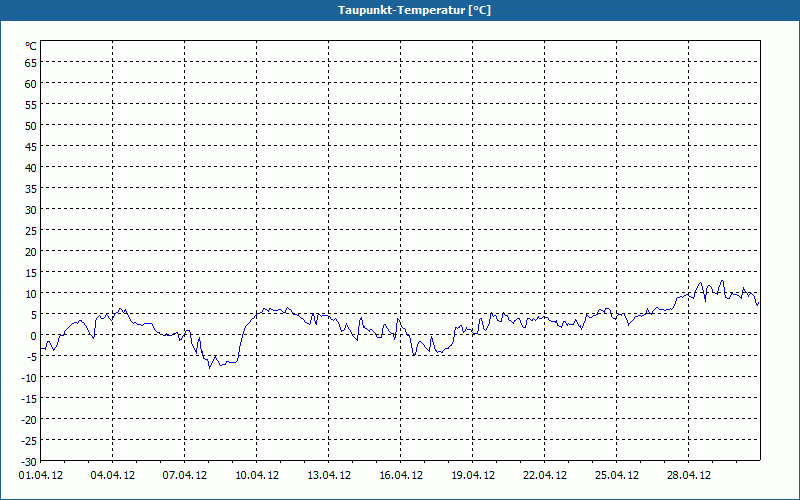The image size is (800, 500).
Task: Click the 65 y-axis label
Action: (31, 63)
